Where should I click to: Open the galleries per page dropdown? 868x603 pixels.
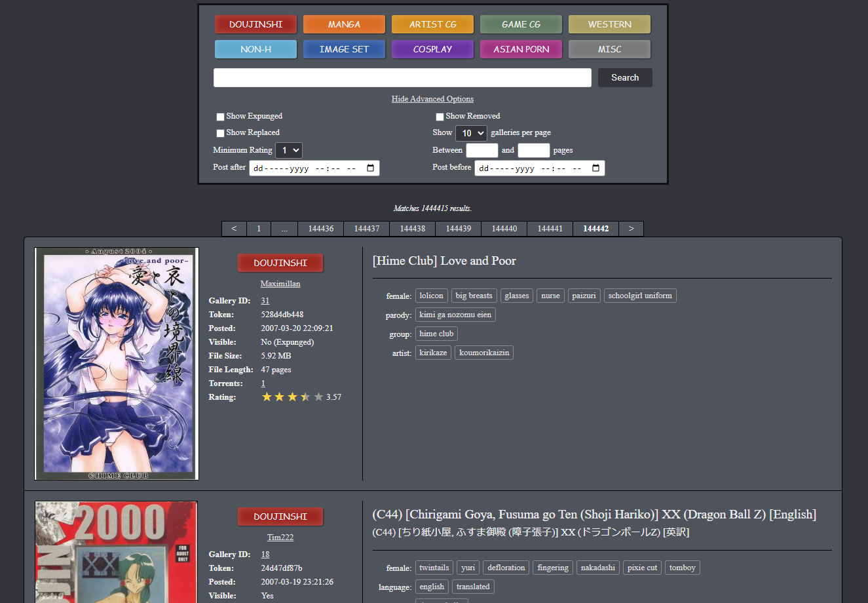[471, 133]
